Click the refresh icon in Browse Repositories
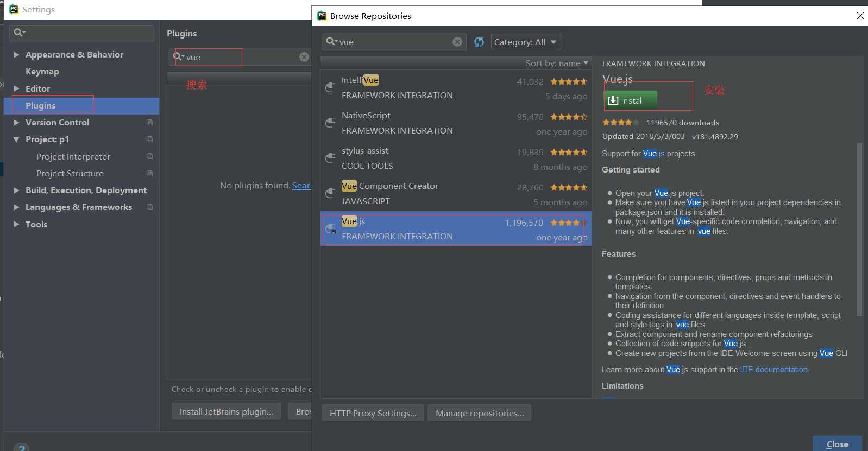Viewport: 868px width, 451px height. click(479, 42)
